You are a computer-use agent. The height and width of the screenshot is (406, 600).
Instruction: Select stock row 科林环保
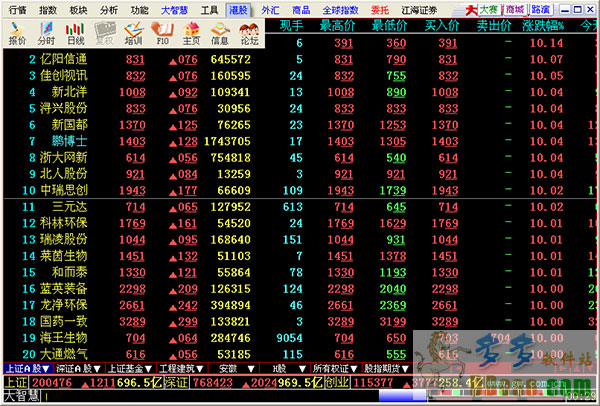302,223
